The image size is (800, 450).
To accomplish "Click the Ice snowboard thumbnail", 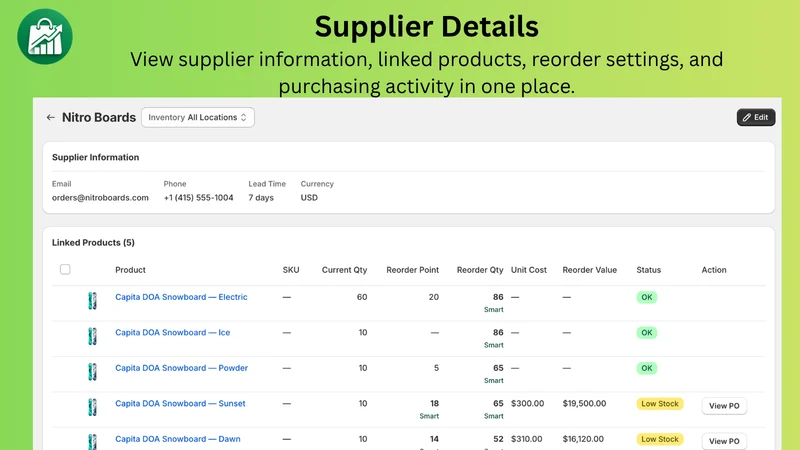I will click(92, 336).
